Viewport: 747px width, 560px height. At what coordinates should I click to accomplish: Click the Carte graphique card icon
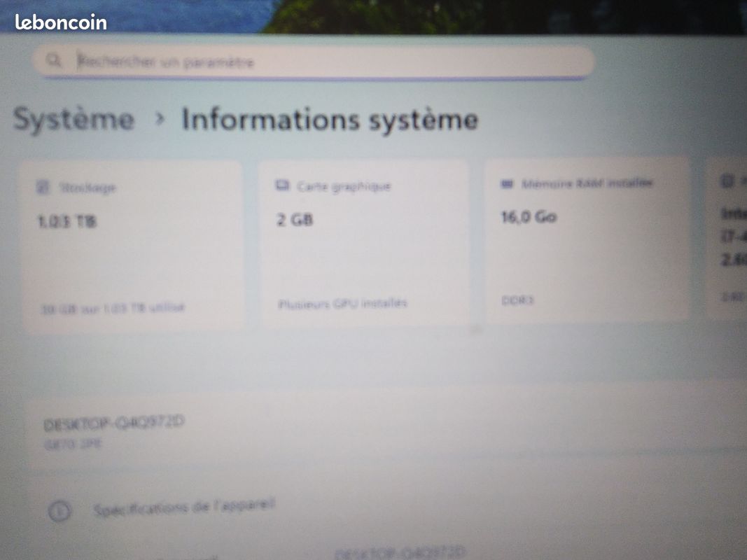(x=283, y=185)
